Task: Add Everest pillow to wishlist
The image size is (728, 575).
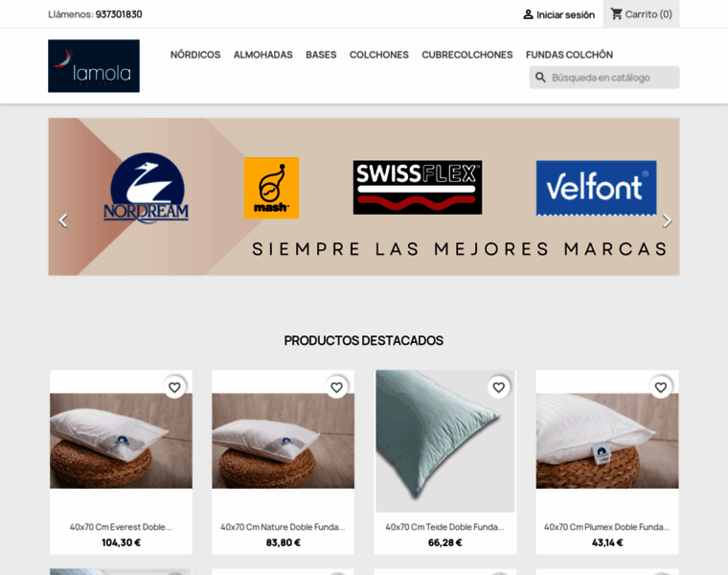Action: tap(174, 387)
